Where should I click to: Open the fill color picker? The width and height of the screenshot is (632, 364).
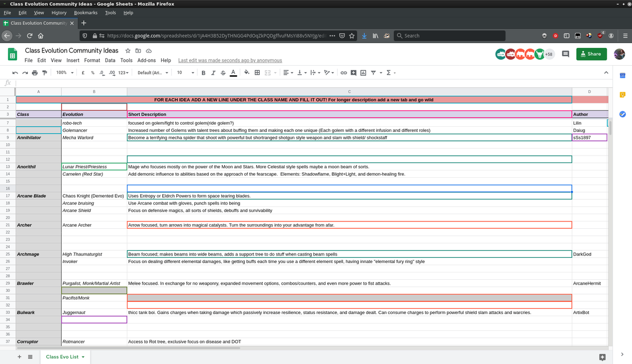coord(246,73)
